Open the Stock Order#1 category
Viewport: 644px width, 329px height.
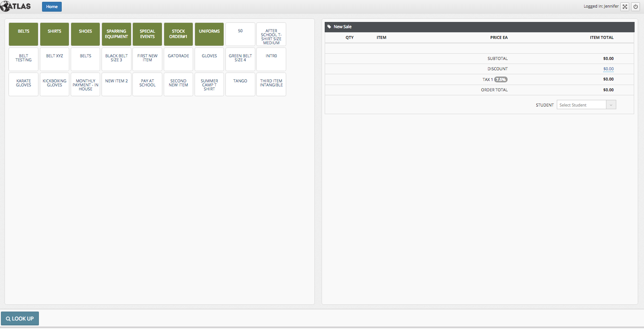tap(178, 34)
